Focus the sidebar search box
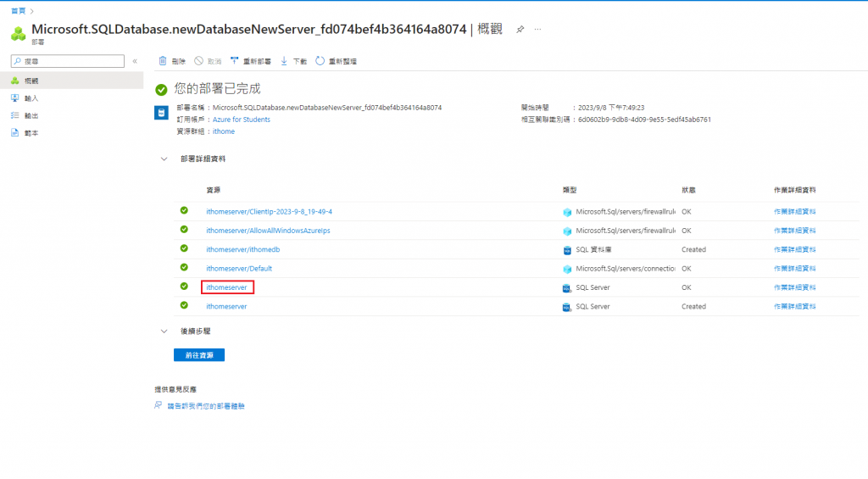This screenshot has width=868, height=479. coord(68,61)
